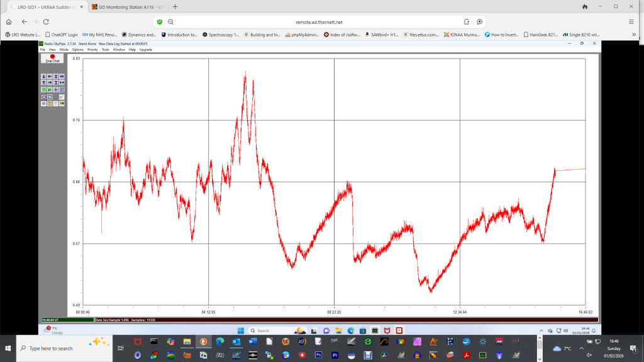The image size is (644, 362).
Task: Open the browser hamburger menu
Action: (x=631, y=21)
